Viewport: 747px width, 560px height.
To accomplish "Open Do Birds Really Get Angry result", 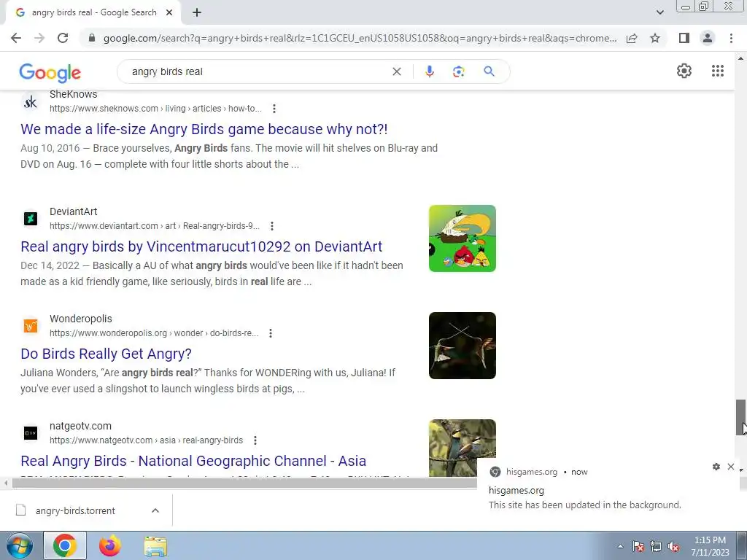I will click(x=107, y=354).
